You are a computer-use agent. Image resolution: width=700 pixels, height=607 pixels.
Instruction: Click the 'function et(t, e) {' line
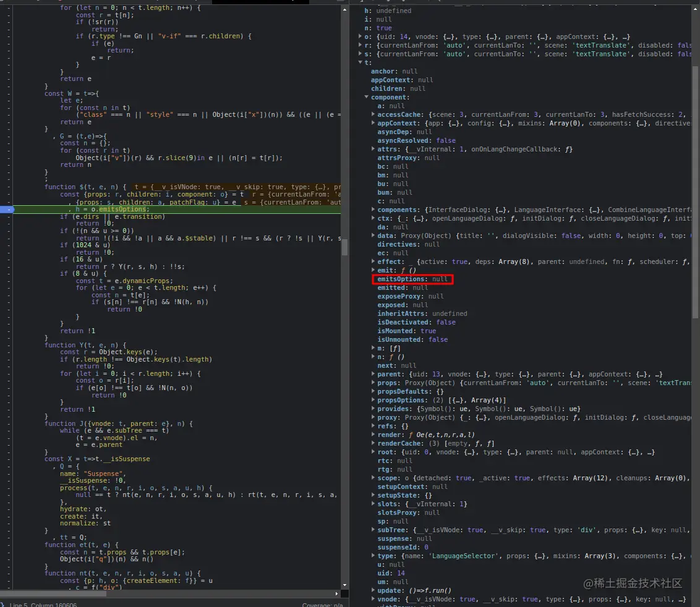(x=81, y=545)
